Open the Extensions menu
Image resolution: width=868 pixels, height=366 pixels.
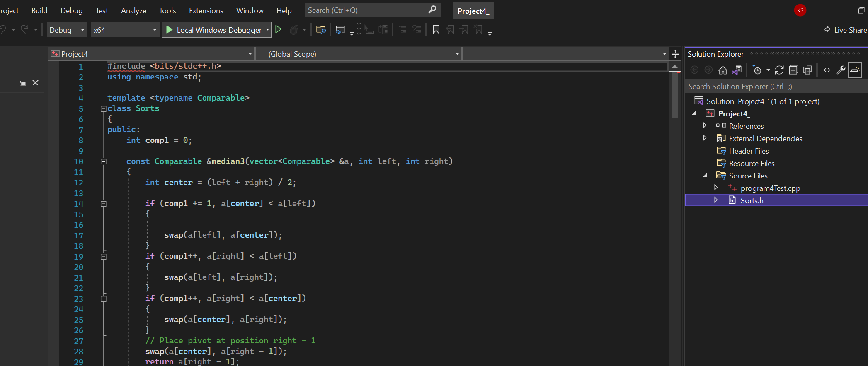[x=206, y=11]
